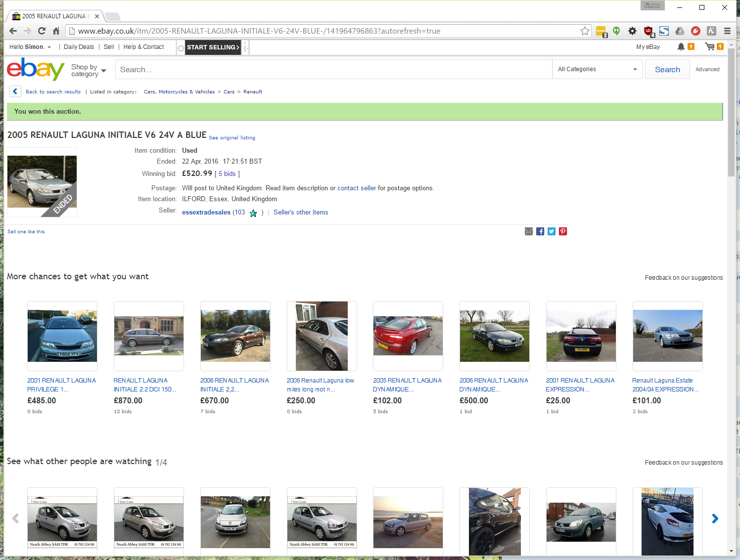
Task: Open the Google Drive extension icon
Action: pyautogui.click(x=680, y=31)
